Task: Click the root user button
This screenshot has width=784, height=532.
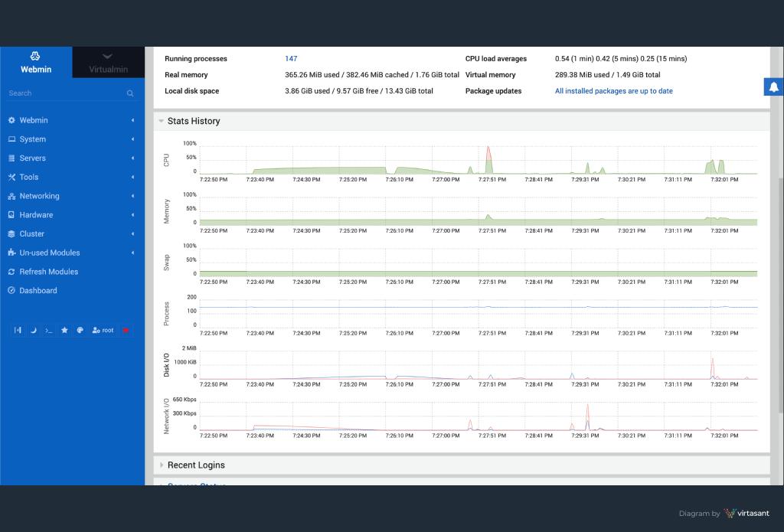Action: (103, 330)
